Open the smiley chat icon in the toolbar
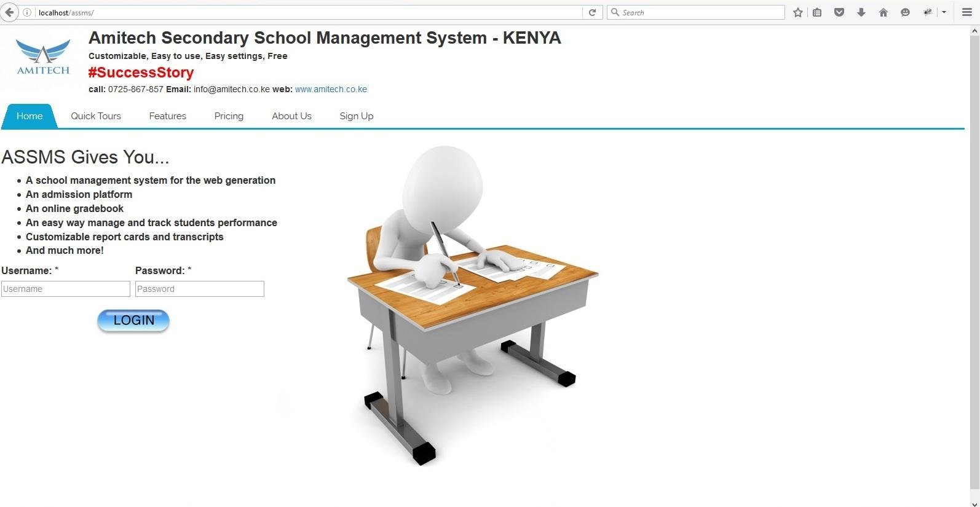Screen dimensions: 980x507 [x=905, y=12]
